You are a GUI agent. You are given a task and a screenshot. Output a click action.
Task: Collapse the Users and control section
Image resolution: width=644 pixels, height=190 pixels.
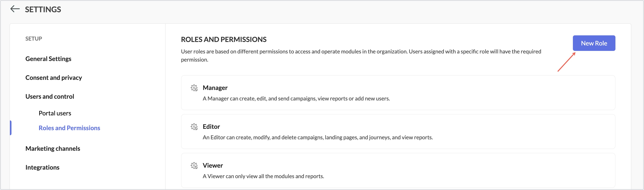pos(50,97)
